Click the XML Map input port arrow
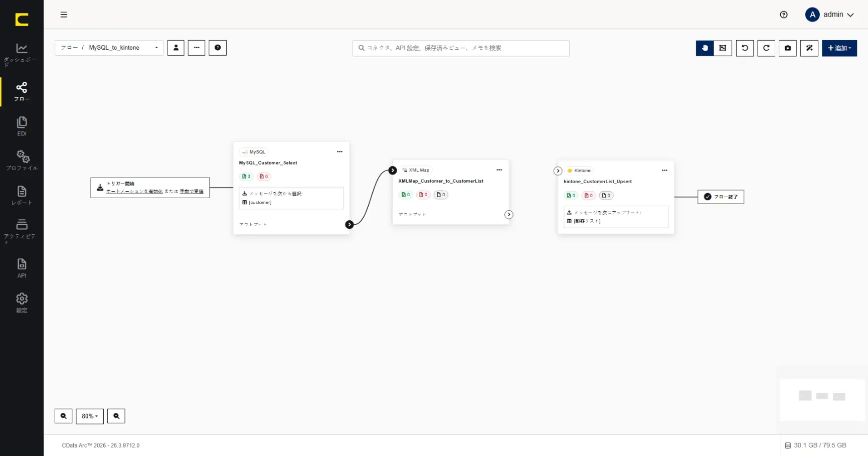868x456 pixels. (x=393, y=171)
